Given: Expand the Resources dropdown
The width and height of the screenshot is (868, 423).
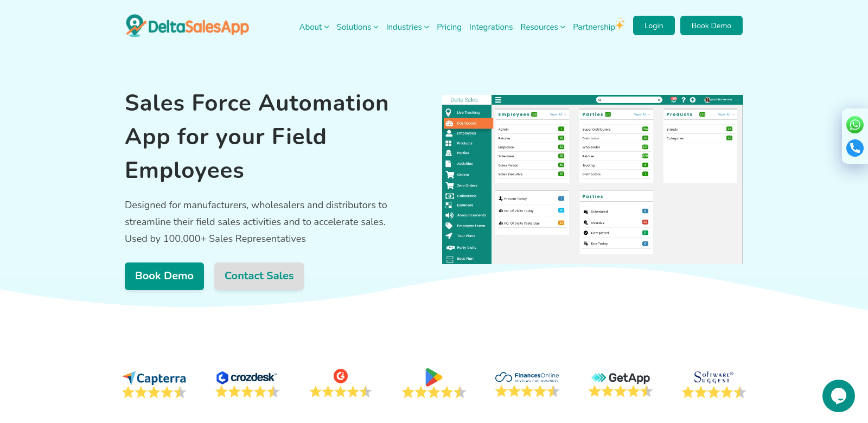Looking at the screenshot, I should [542, 27].
